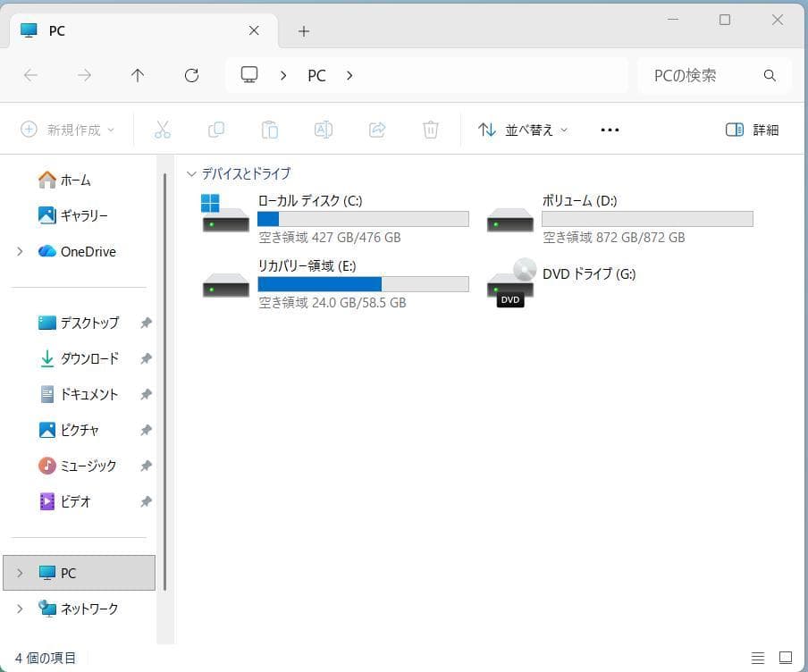
Task: Click PC in the address bar breadcrumb
Action: 316,75
